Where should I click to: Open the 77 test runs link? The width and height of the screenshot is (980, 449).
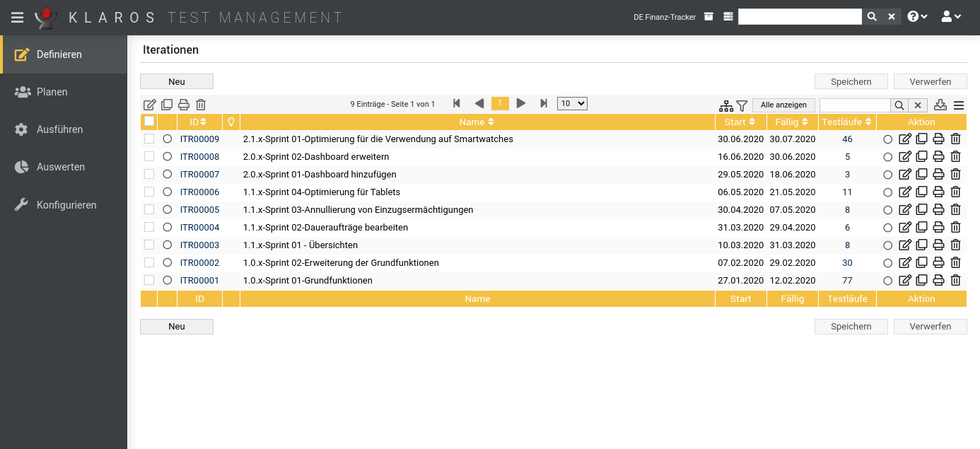[x=847, y=280]
